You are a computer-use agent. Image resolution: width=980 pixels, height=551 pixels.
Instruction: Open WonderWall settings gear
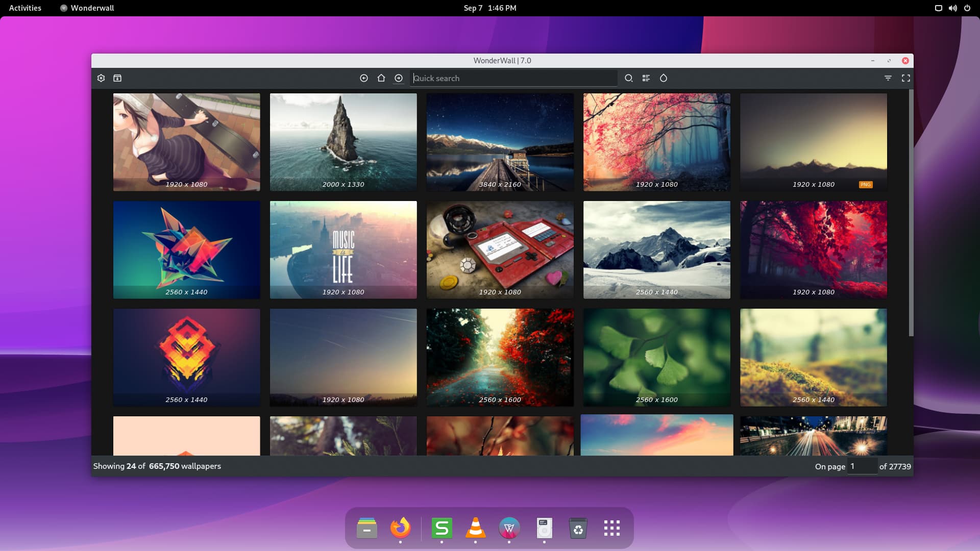coord(101,78)
